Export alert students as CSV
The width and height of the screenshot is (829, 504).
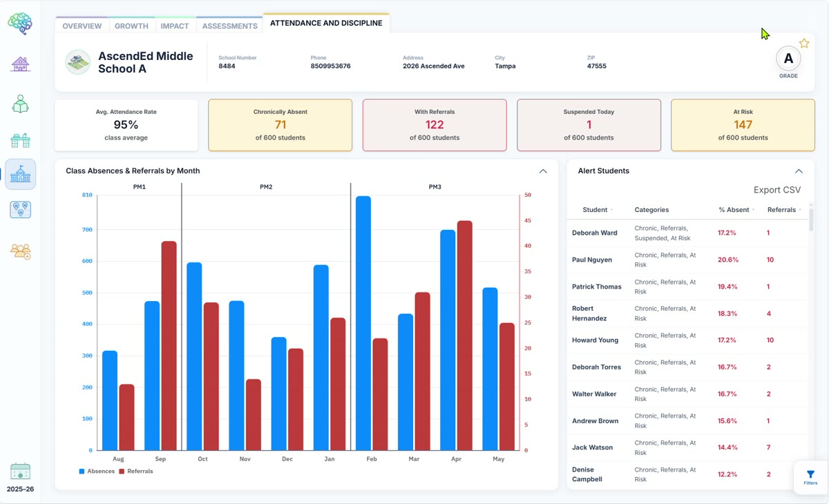coord(777,190)
